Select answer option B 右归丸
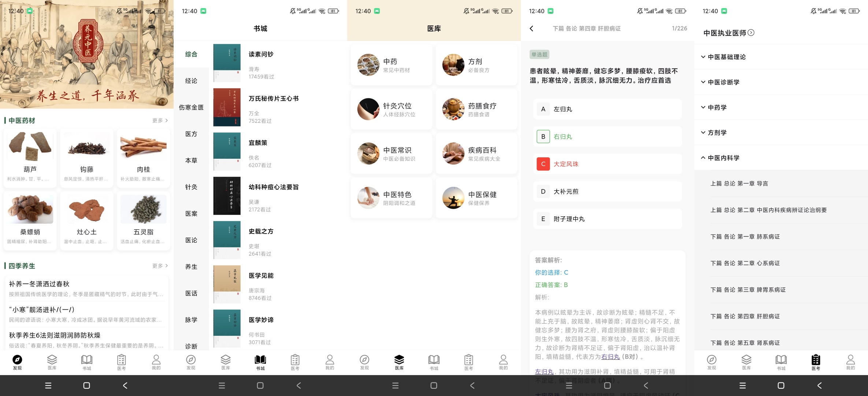Viewport: 868px width, 396px height. point(607,137)
